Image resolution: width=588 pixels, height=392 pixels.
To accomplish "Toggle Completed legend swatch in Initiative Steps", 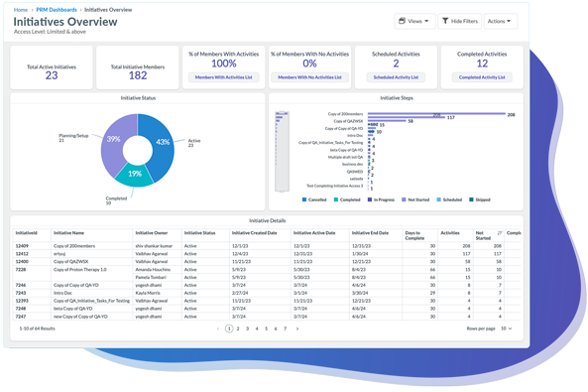I will (x=336, y=199).
